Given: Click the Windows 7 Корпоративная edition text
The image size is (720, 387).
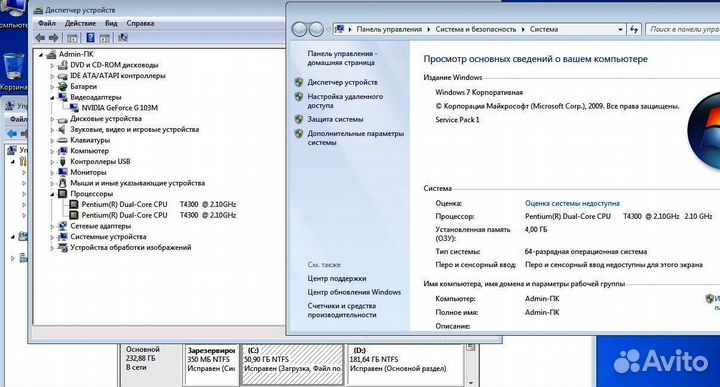Looking at the screenshot, I should coord(479,92).
